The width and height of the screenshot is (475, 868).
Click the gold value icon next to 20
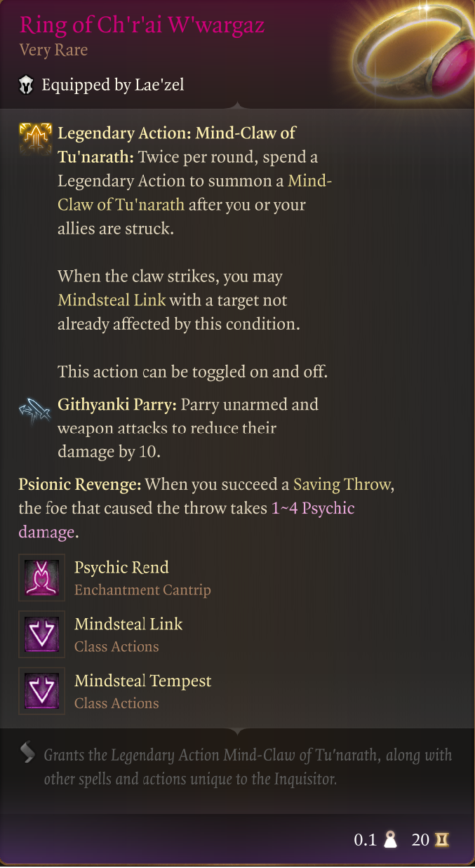click(x=441, y=840)
